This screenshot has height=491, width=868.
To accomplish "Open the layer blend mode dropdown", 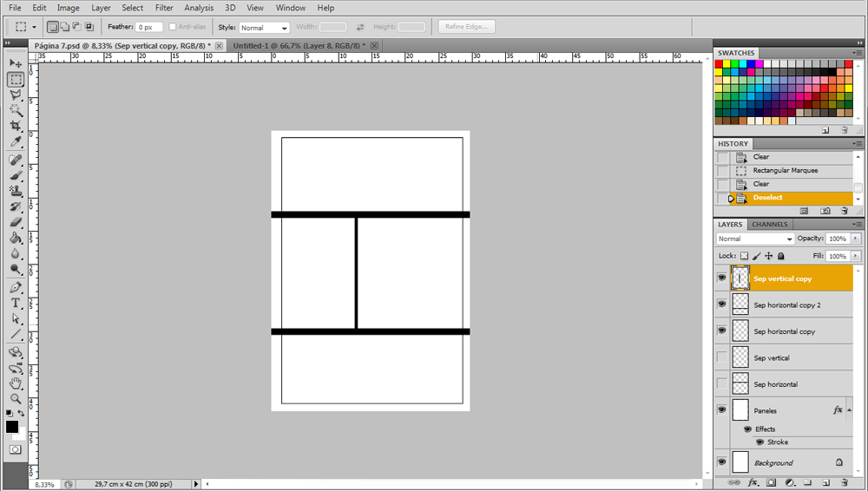I will 755,239.
